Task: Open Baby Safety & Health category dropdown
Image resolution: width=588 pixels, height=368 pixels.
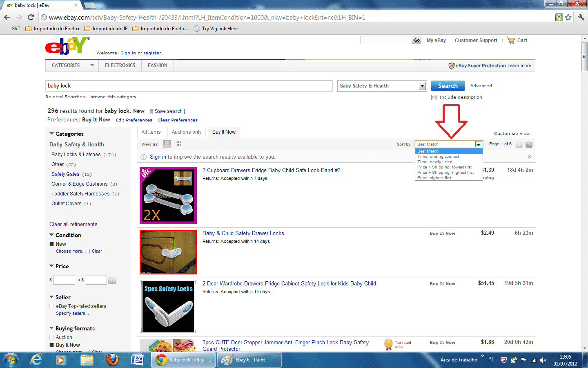Action: point(422,86)
